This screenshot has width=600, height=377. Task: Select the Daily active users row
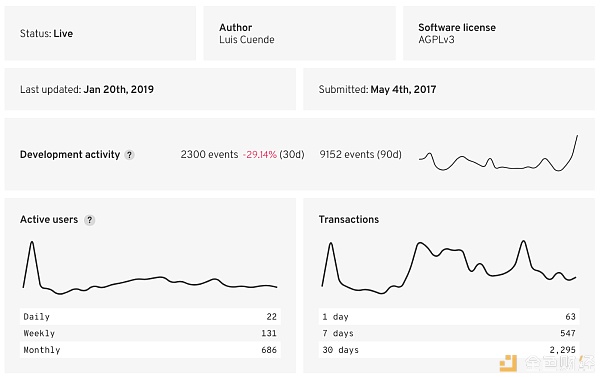(150, 317)
